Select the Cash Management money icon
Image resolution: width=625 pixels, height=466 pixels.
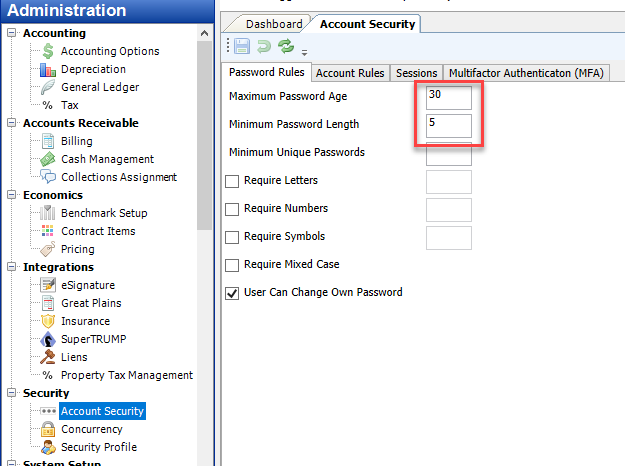[x=48, y=159]
